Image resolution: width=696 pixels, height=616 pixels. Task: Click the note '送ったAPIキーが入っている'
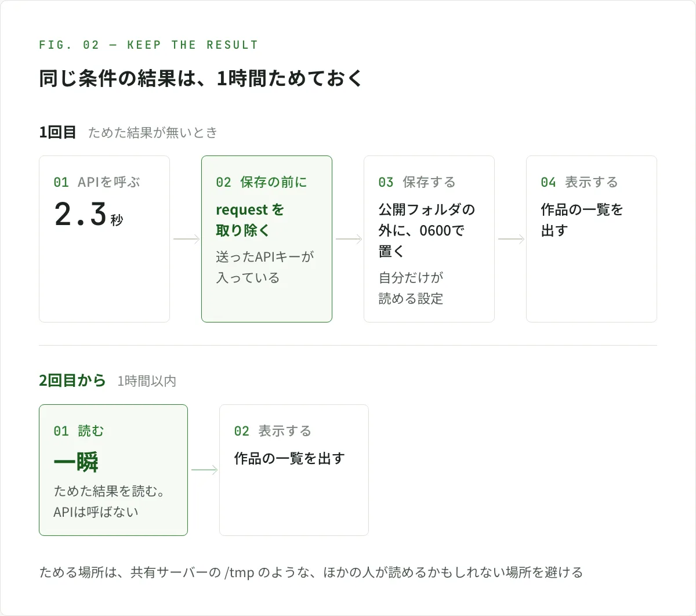(265, 267)
